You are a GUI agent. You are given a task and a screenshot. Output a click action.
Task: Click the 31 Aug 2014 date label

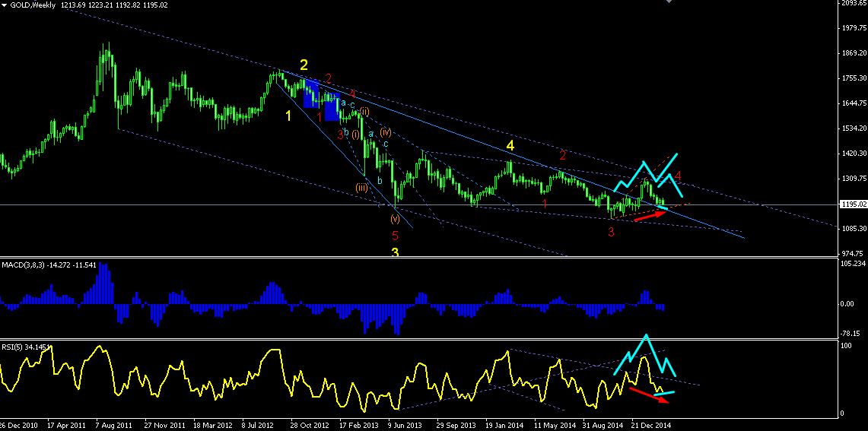602,426
